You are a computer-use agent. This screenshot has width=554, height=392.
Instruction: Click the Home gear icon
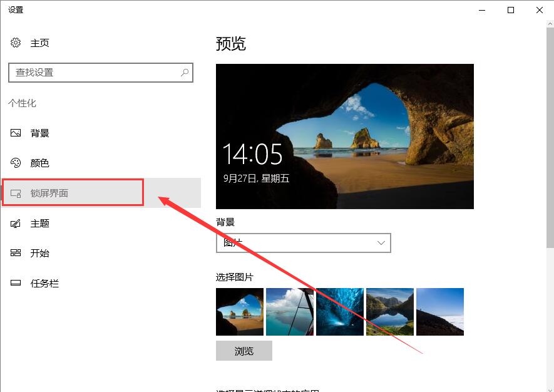[16, 43]
